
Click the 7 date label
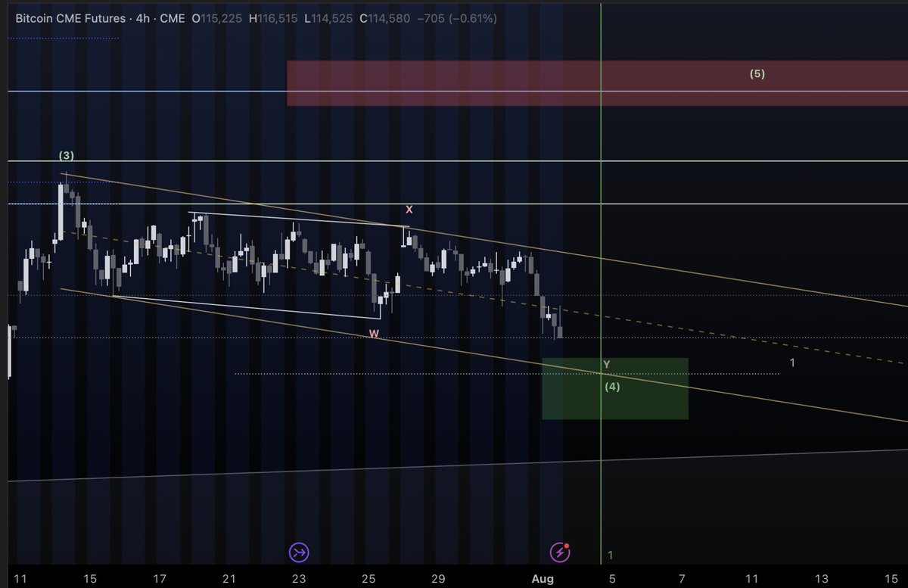[682, 580]
